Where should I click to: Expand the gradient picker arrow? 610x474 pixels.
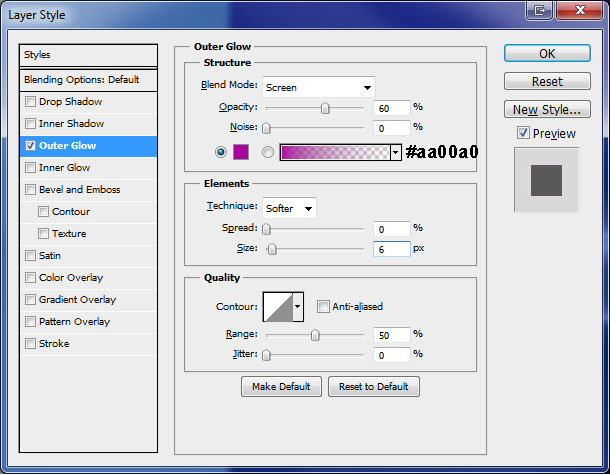point(397,152)
